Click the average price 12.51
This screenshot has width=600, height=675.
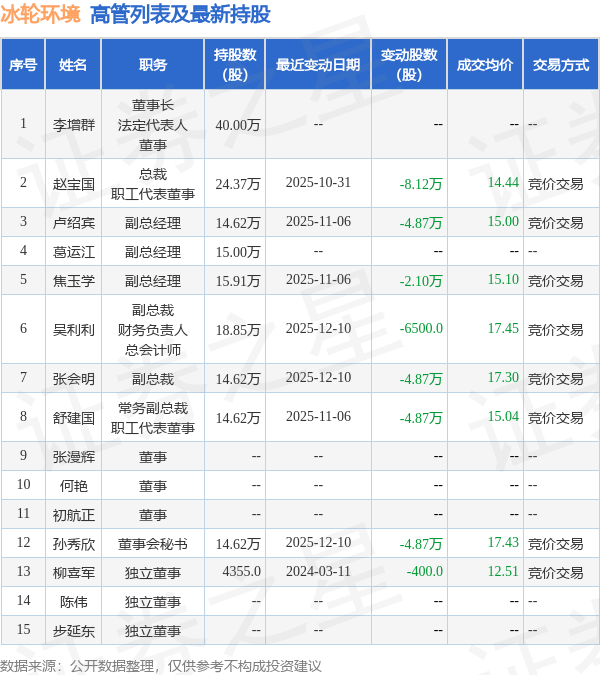pyautogui.click(x=503, y=571)
